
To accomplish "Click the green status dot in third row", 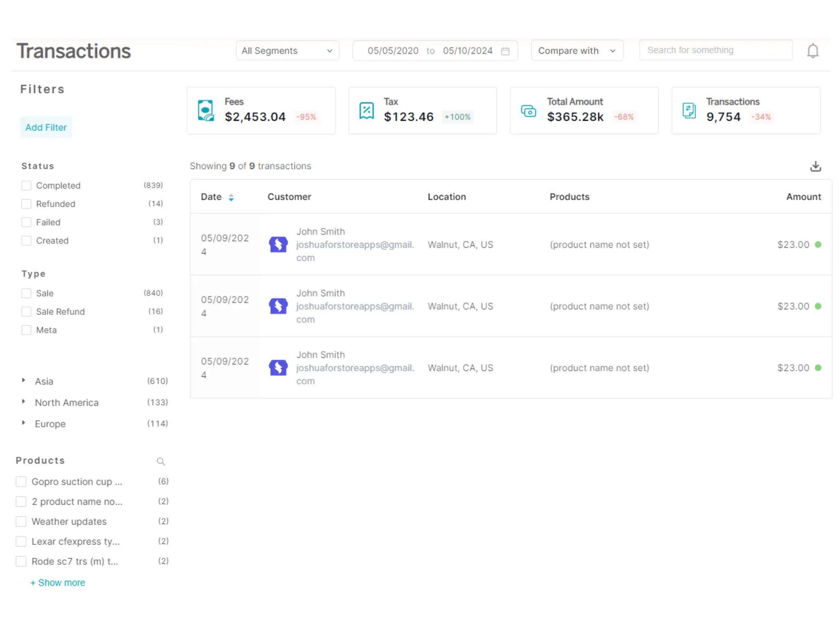I will point(818,367).
